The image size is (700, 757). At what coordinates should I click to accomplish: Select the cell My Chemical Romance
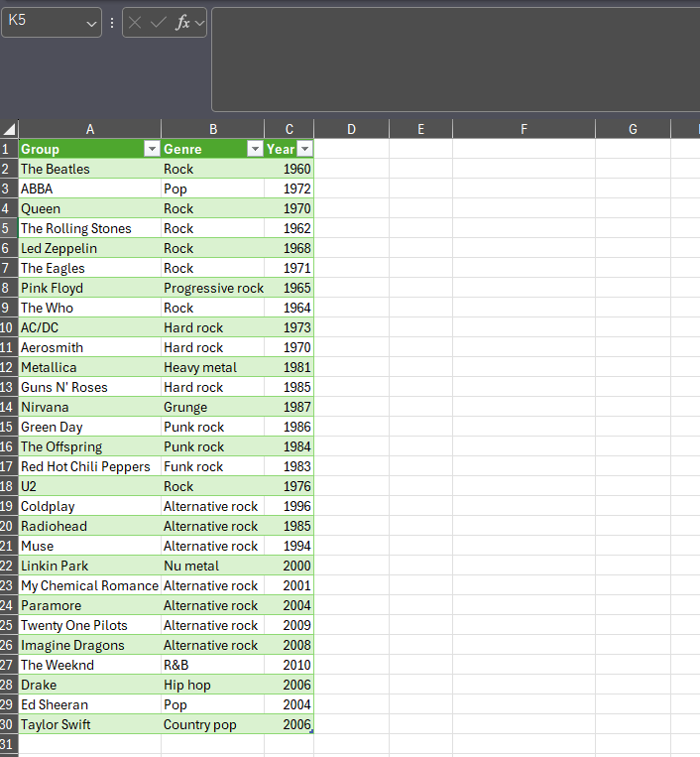90,585
